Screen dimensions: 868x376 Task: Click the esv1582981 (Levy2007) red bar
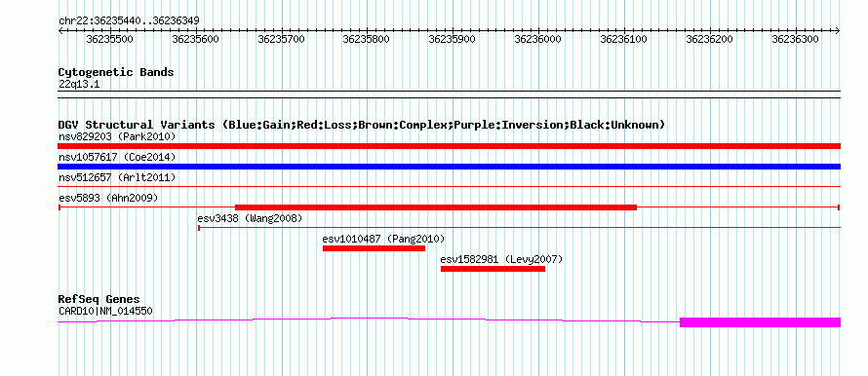coord(493,269)
